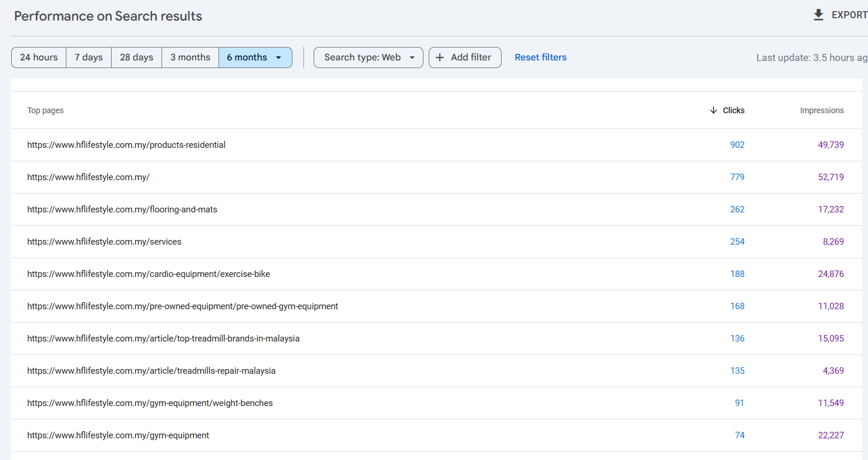Click the top-treadmill-brands-in-malaysia article row
Viewport: 868px width, 460px height.
point(163,339)
